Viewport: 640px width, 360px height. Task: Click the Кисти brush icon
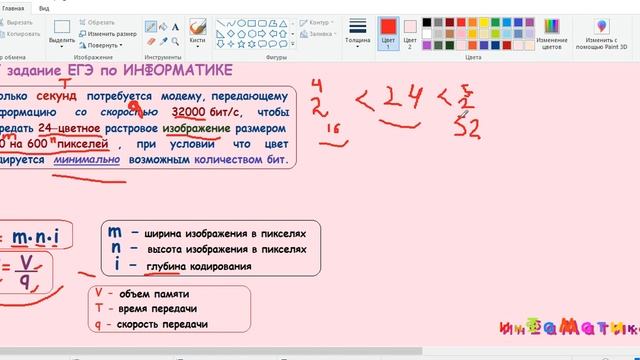pyautogui.click(x=198, y=27)
